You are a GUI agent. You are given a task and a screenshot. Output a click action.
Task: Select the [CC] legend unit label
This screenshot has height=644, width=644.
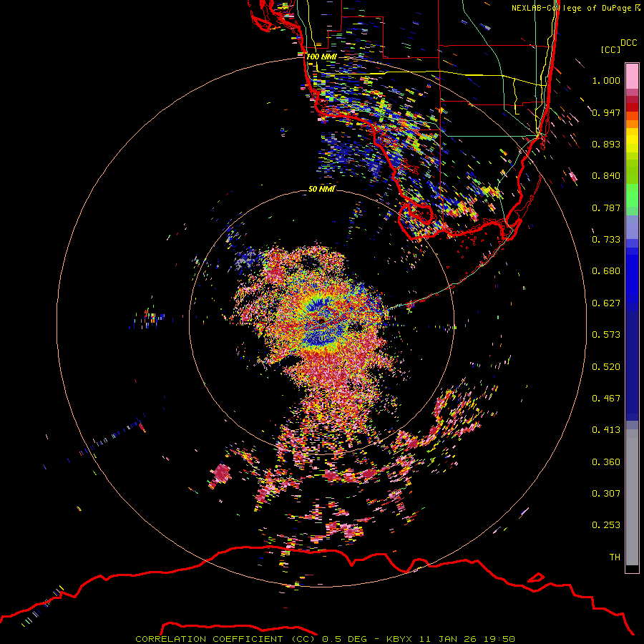(x=611, y=49)
